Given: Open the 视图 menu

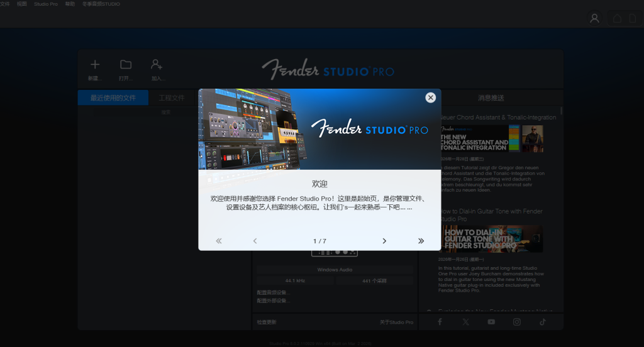Looking at the screenshot, I should pyautogui.click(x=22, y=4).
